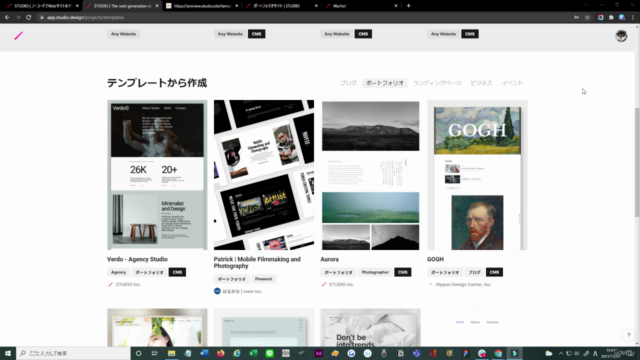Click the GOGH template title
640x360 pixels.
tap(435, 259)
